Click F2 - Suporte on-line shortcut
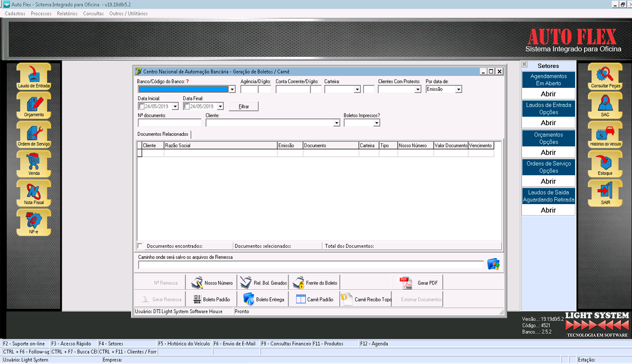 (x=24, y=343)
